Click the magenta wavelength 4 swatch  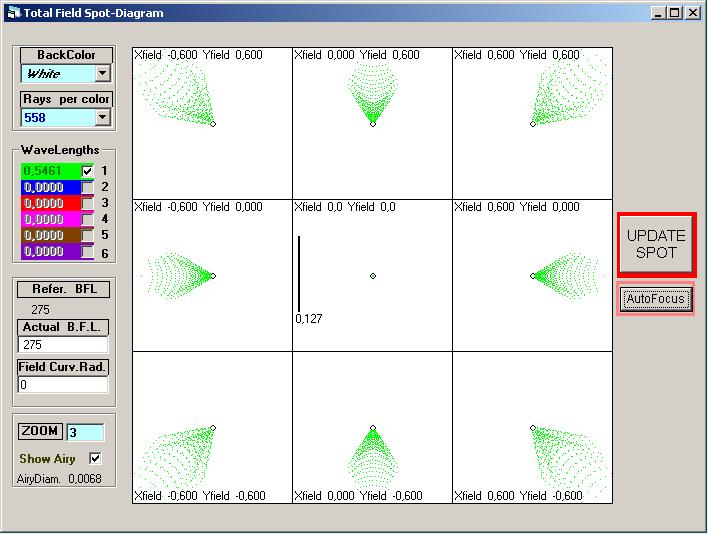pyautogui.click(x=50, y=219)
